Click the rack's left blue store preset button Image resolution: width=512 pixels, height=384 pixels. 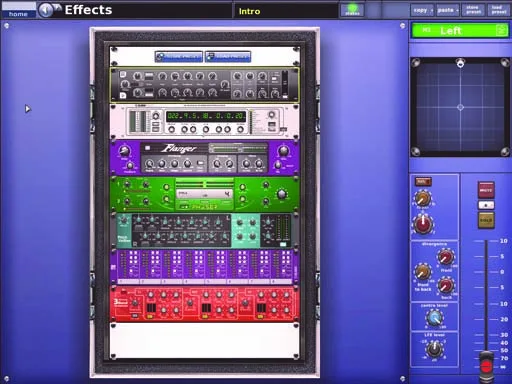click(x=179, y=57)
